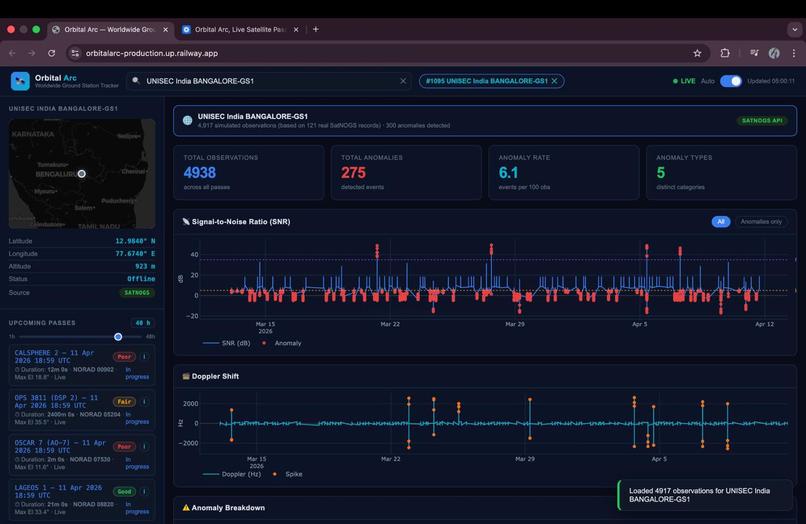Viewport: 806px width, 524px height.
Task: Close the Live Satellite Pass tab
Action: pos(296,30)
